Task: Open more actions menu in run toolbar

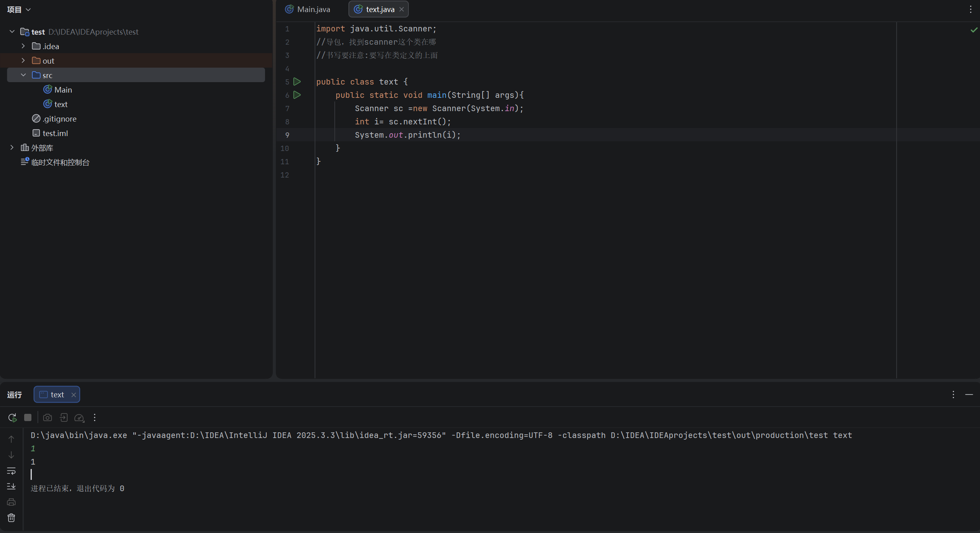Action: pyautogui.click(x=95, y=417)
